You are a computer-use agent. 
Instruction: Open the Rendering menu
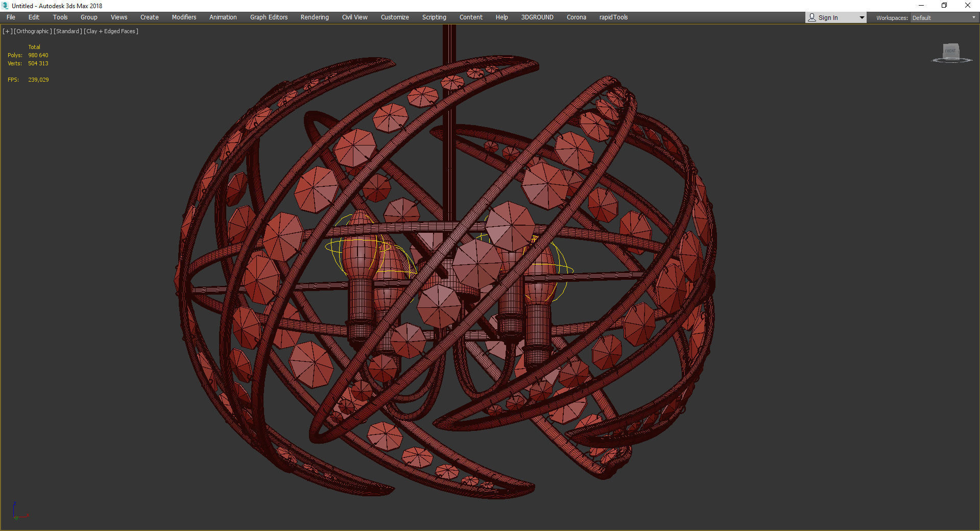pyautogui.click(x=315, y=17)
